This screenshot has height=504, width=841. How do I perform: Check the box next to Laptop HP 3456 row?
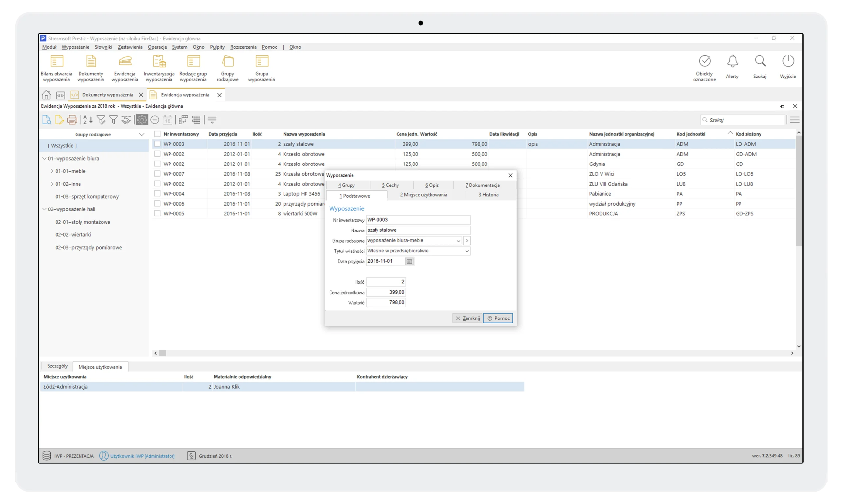[157, 194]
